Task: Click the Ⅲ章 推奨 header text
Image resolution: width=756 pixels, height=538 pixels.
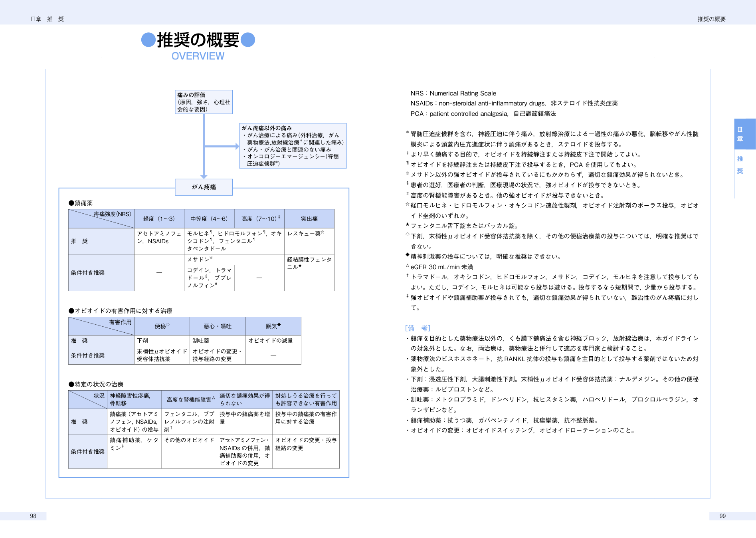Action: (47, 19)
